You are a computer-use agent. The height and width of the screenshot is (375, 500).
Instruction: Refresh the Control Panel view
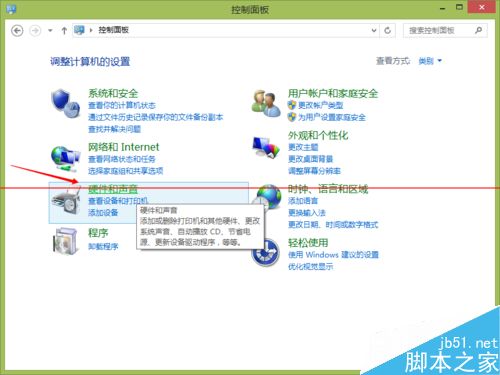point(387,30)
